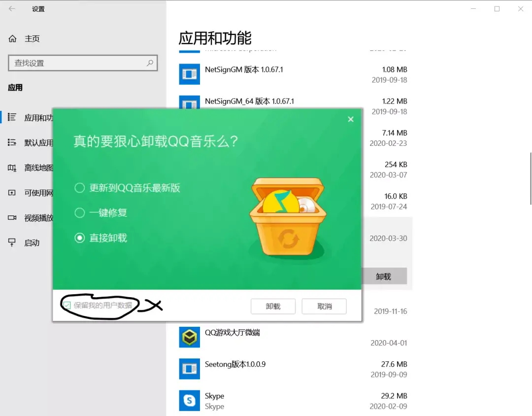Click the QQ游戏大厅微端 app icon
The height and width of the screenshot is (416, 532).
[189, 337]
